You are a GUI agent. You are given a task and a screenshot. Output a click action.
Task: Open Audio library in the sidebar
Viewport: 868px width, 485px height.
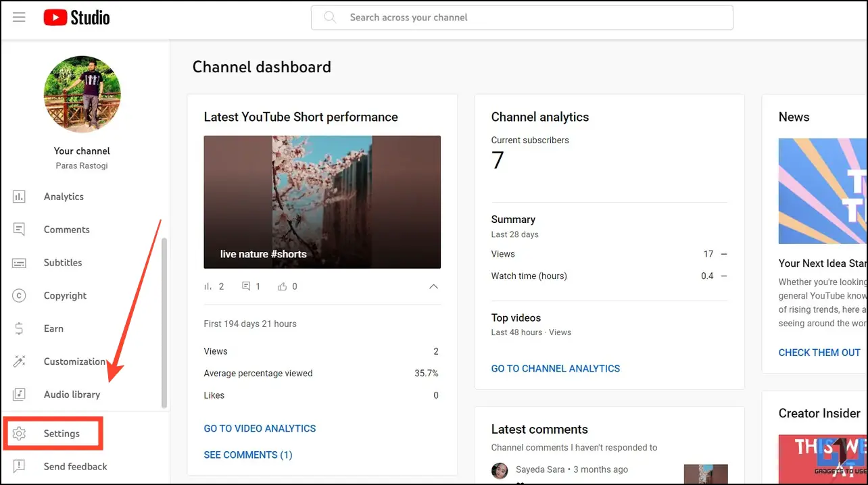point(72,394)
